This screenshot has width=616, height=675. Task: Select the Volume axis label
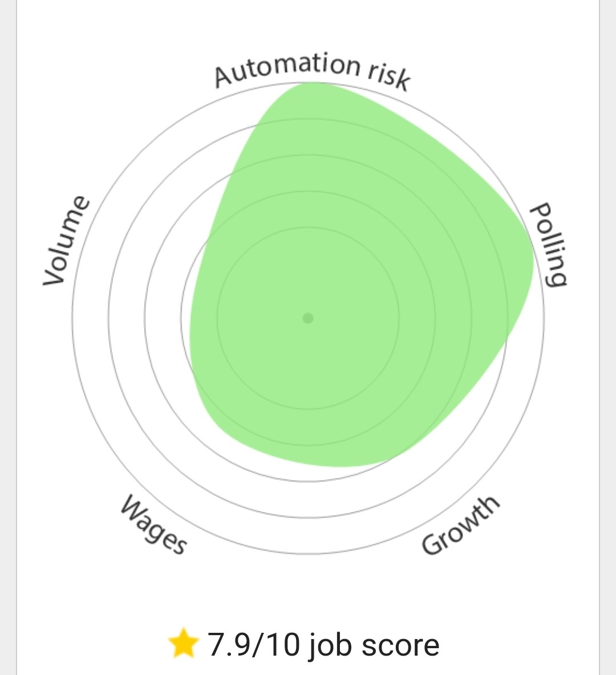(x=66, y=240)
